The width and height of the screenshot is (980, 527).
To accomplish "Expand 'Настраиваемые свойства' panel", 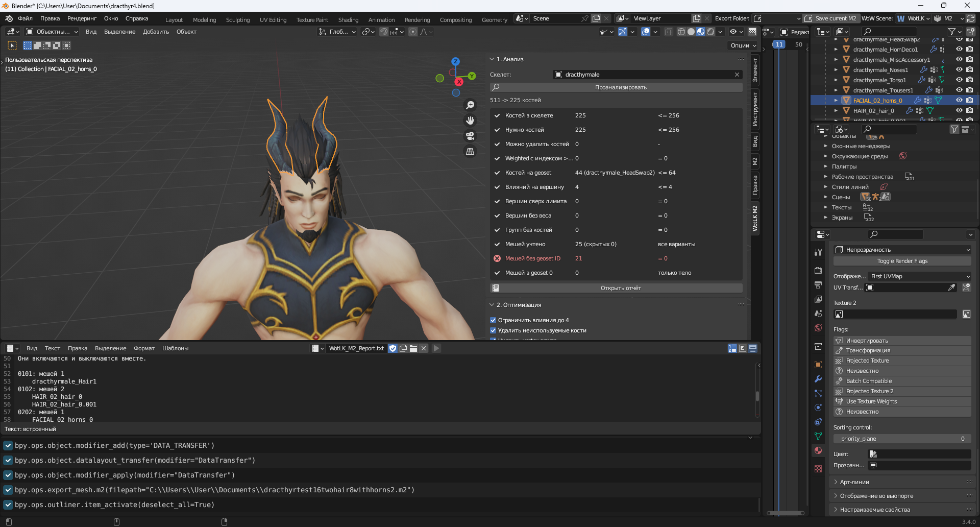I will tap(836, 510).
